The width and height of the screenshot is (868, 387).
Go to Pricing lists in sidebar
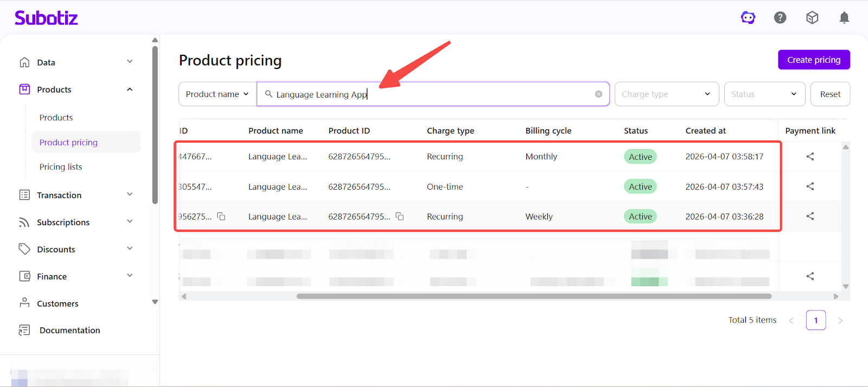click(61, 167)
